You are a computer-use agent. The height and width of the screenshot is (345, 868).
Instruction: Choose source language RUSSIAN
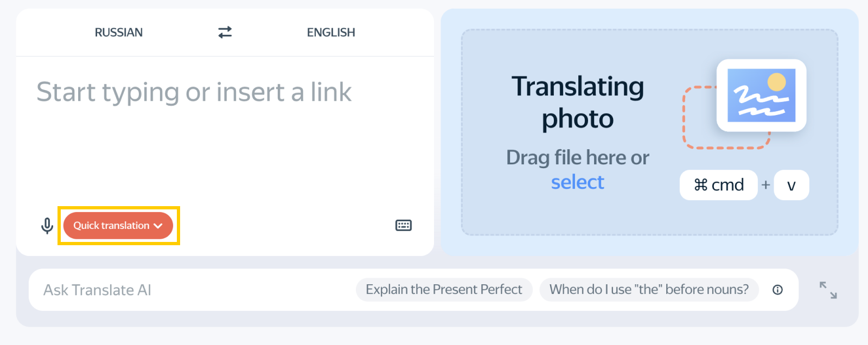119,33
